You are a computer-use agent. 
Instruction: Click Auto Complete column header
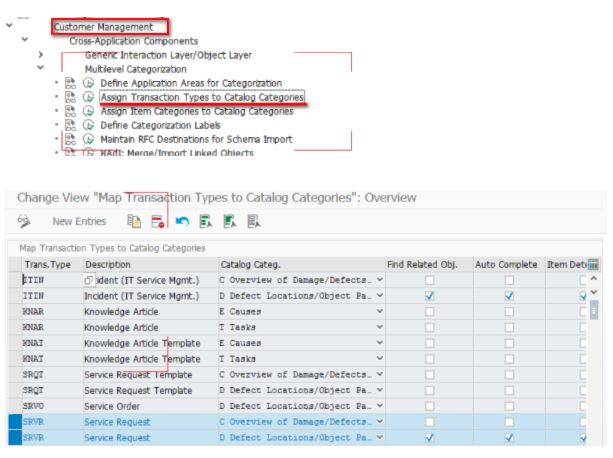coord(509,265)
